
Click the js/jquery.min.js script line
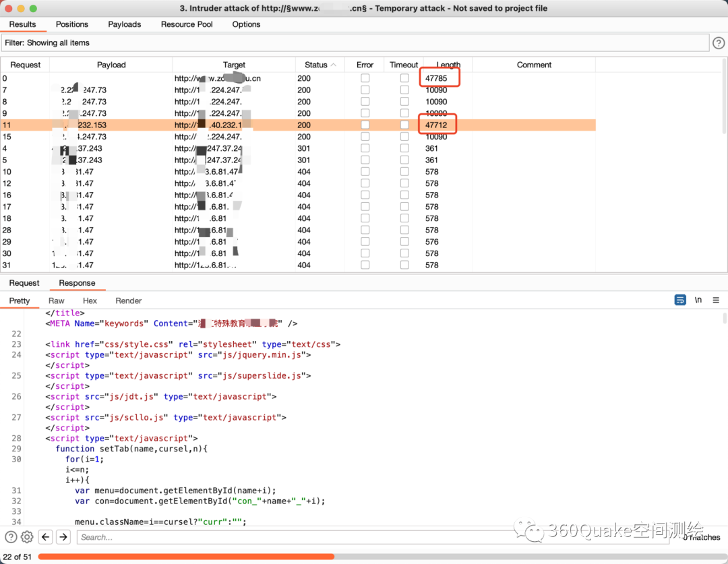tap(178, 354)
